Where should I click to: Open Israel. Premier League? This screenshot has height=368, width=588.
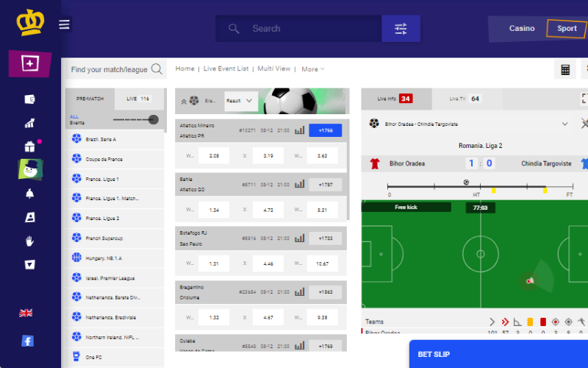[115, 278]
